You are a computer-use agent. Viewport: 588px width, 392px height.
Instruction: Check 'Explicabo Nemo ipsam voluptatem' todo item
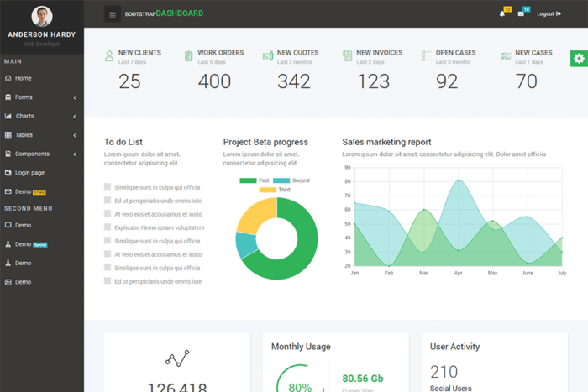coord(108,227)
